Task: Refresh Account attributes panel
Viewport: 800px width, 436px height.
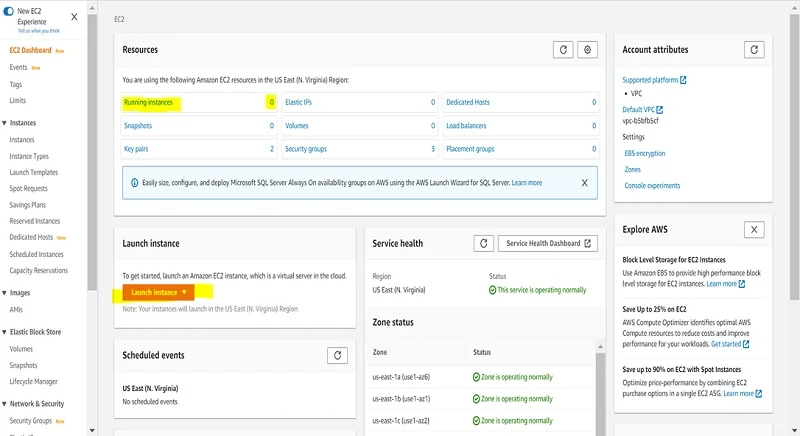Action: coord(754,50)
